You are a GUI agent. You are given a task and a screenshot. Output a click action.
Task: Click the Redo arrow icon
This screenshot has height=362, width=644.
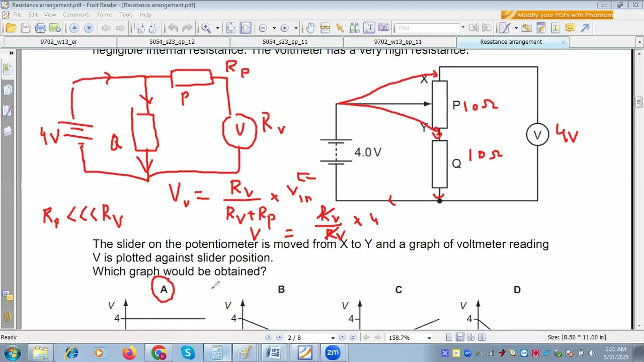[x=187, y=28]
